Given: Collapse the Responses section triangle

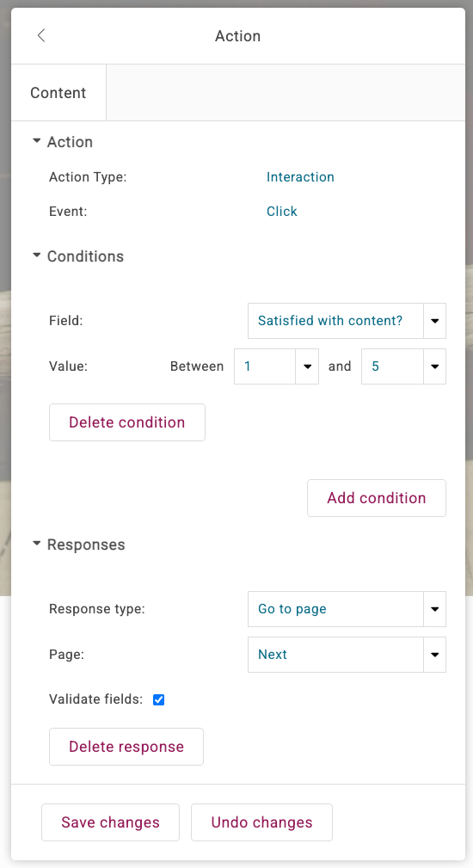Looking at the screenshot, I should coord(36,544).
